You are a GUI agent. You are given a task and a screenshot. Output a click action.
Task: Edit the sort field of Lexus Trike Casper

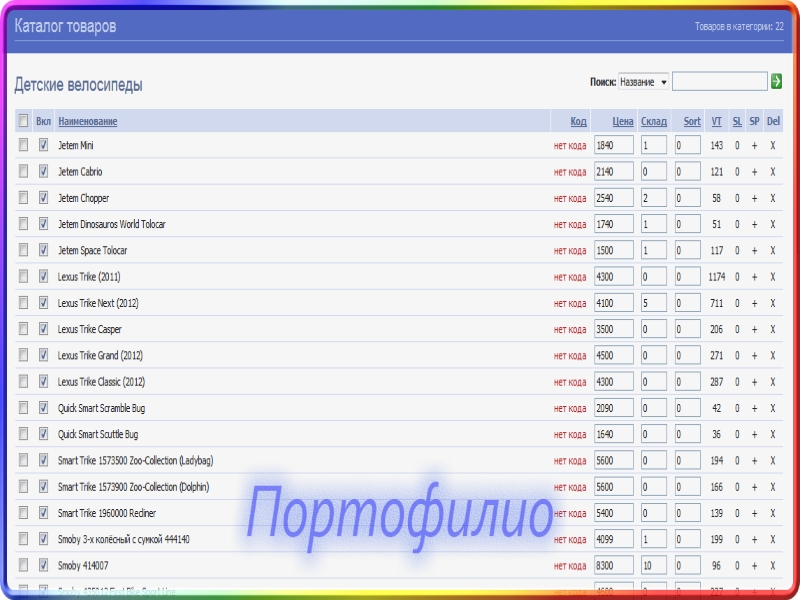pos(687,329)
